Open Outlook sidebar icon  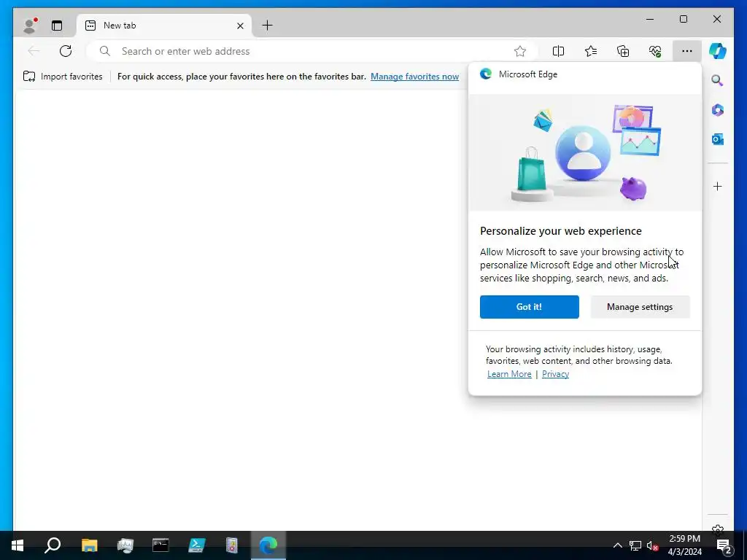pyautogui.click(x=718, y=139)
